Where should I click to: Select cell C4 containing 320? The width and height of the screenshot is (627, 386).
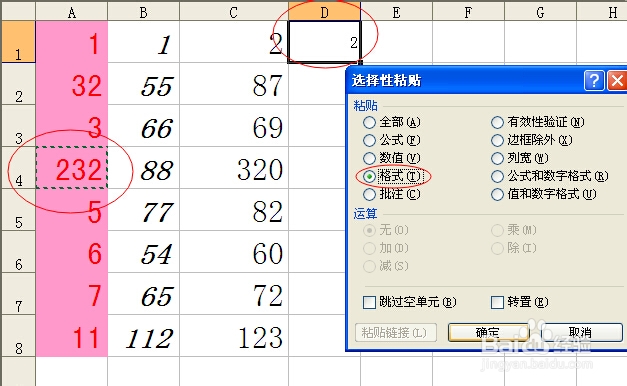234,168
